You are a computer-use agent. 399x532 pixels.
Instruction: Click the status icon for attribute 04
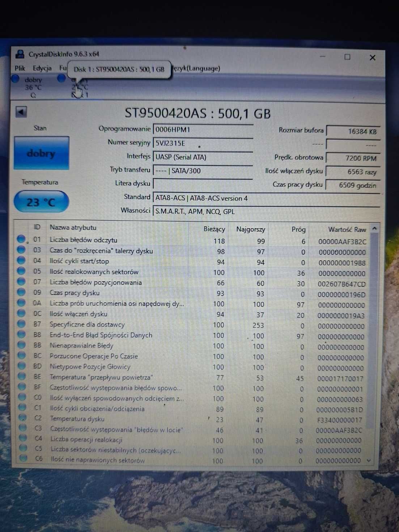click(x=21, y=260)
